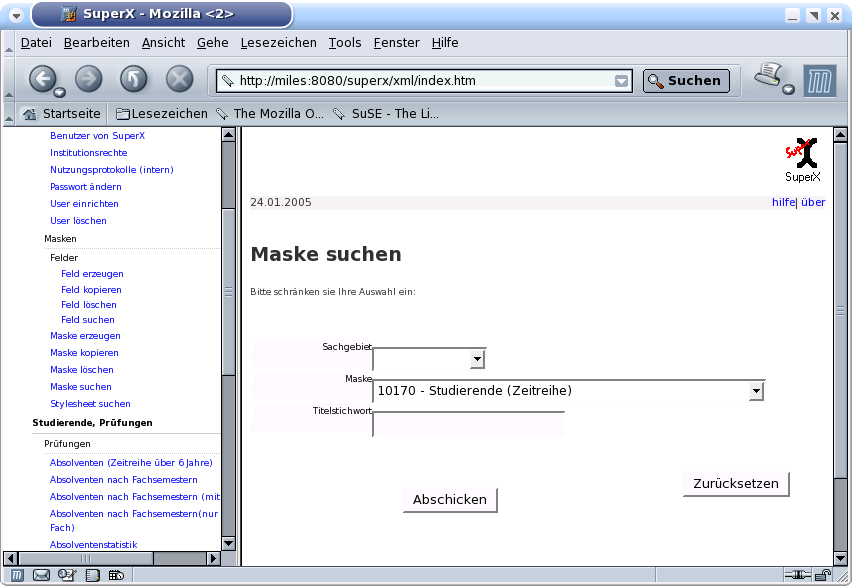Click the Forward navigation arrow button
Screen dimensions: 852x586
click(x=89, y=79)
